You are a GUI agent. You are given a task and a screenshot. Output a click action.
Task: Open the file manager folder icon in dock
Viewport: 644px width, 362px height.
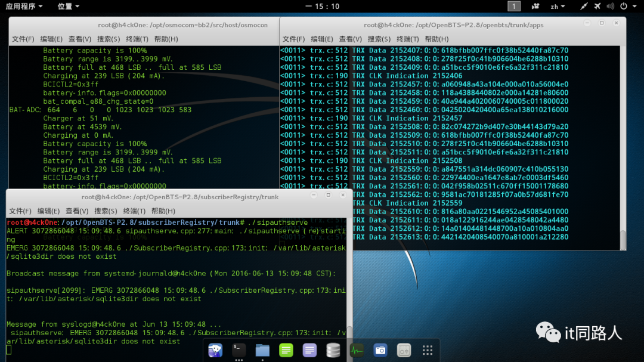(x=262, y=350)
